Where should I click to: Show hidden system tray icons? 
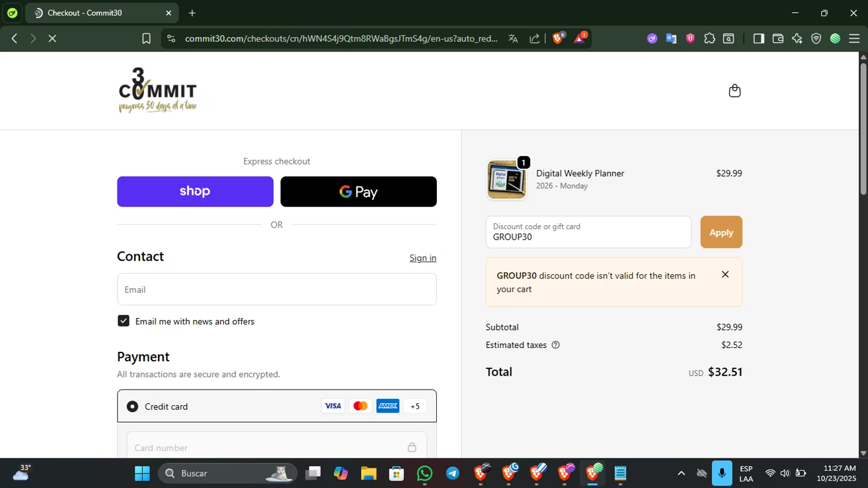point(681,474)
